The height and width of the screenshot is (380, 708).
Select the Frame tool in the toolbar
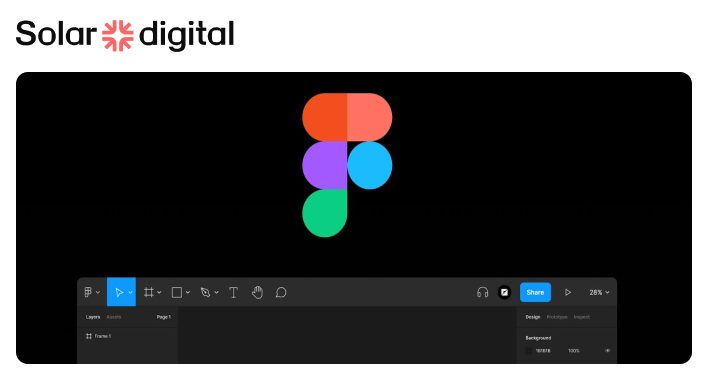[149, 292]
